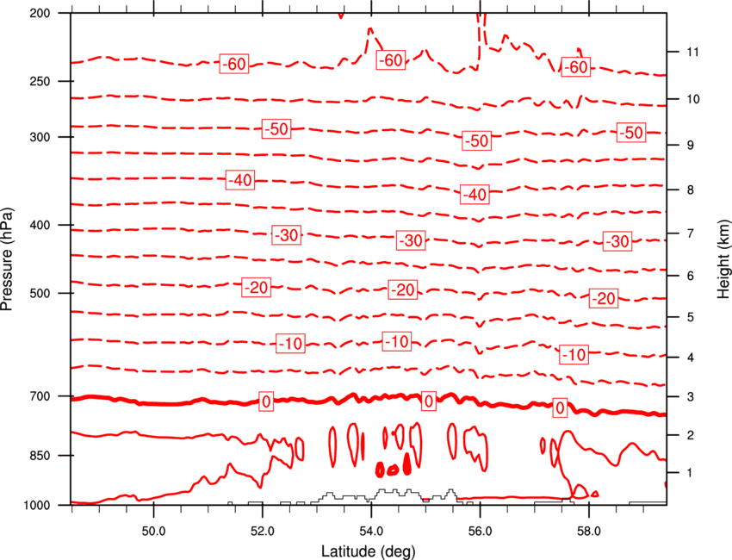
Task: Click the 200 pressure tick label
Action: point(40,14)
